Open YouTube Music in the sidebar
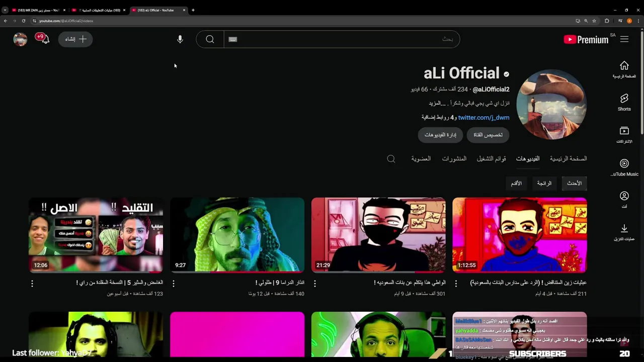This screenshot has height=362, width=644. click(624, 167)
